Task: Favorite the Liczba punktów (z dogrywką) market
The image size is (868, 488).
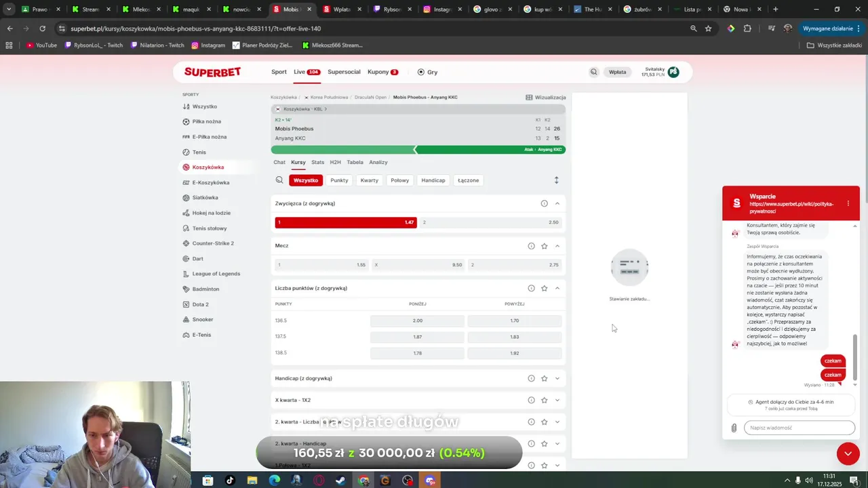Action: [544, 288]
